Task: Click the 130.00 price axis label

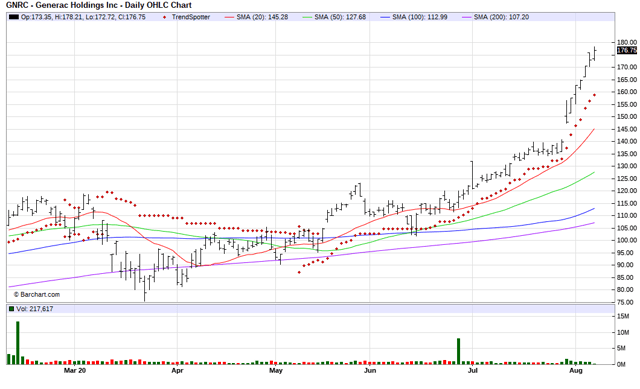Action: point(627,166)
